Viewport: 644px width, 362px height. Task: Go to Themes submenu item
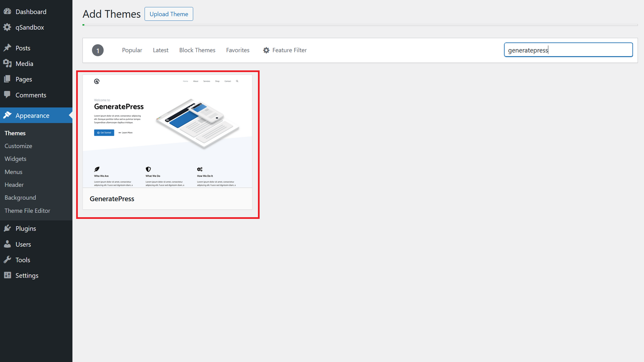pos(15,133)
